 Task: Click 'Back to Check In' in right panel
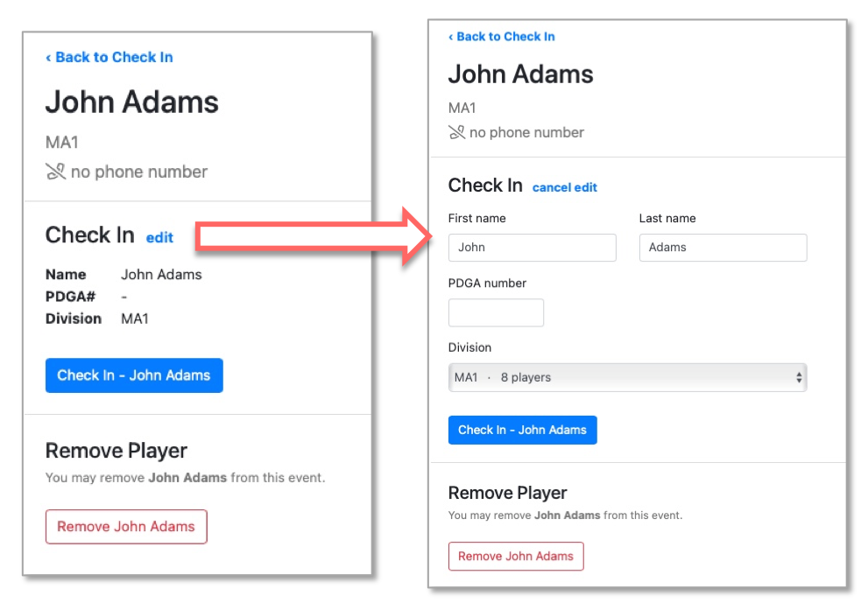[502, 37]
